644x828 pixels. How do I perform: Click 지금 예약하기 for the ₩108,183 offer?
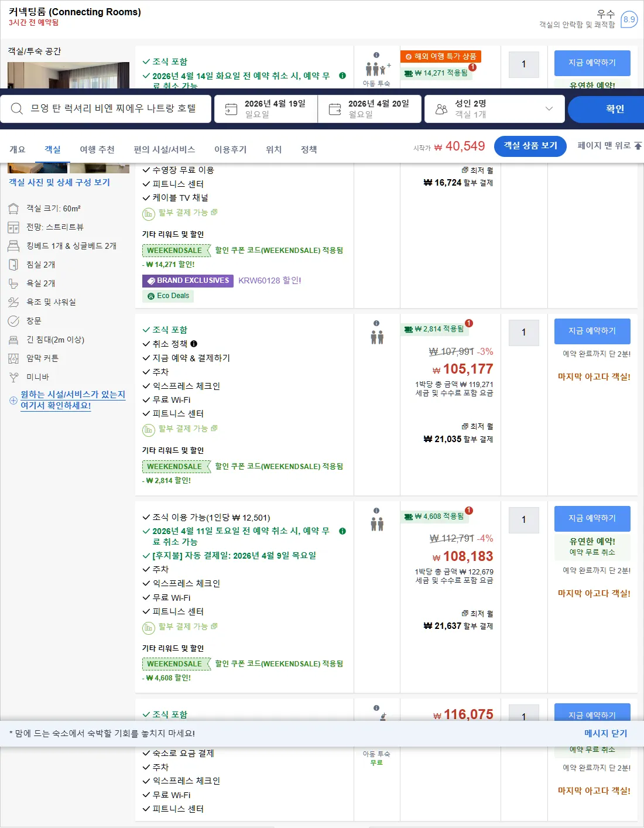point(592,518)
